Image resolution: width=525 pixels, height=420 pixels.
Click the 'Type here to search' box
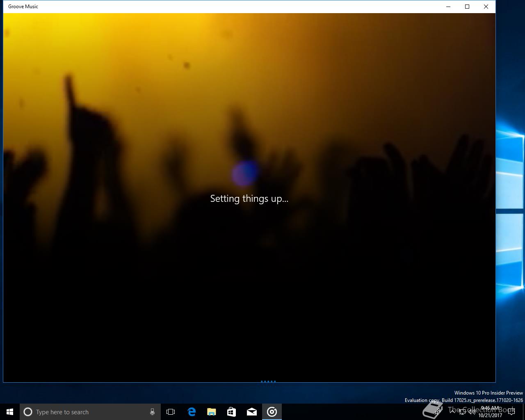coord(90,412)
